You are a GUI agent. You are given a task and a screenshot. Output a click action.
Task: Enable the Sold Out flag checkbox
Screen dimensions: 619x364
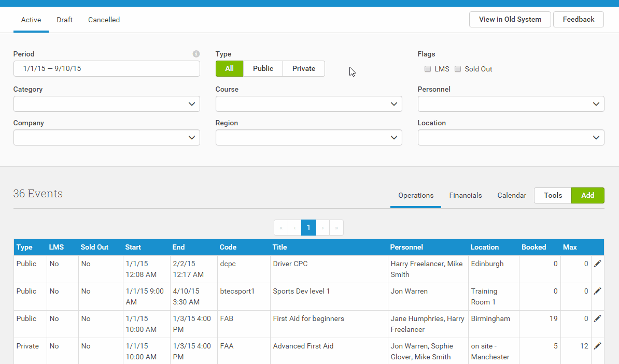458,69
